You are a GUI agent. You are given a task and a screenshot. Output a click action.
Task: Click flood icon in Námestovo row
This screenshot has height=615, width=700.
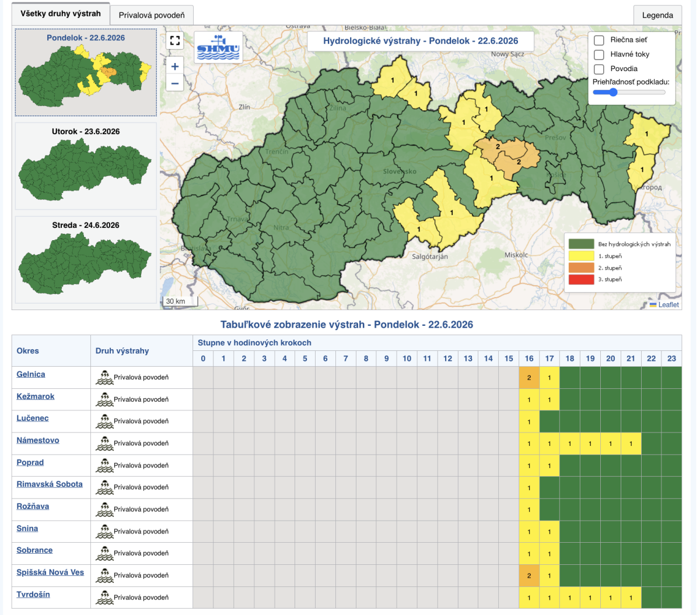coord(104,443)
